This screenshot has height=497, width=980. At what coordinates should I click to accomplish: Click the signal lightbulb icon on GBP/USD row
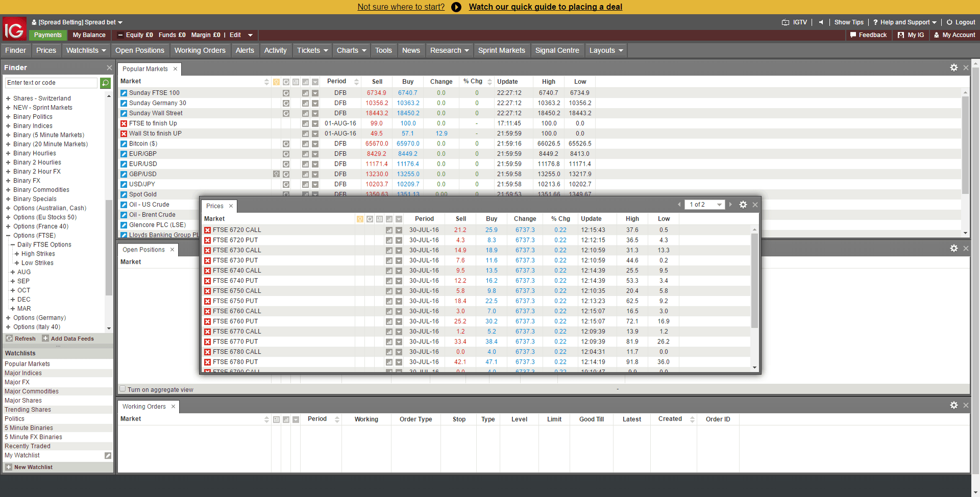(276, 174)
